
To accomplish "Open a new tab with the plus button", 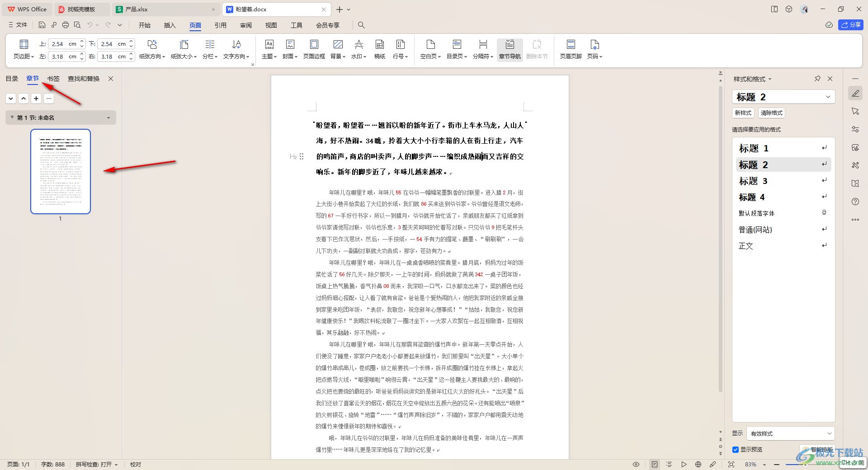I will click(x=340, y=9).
